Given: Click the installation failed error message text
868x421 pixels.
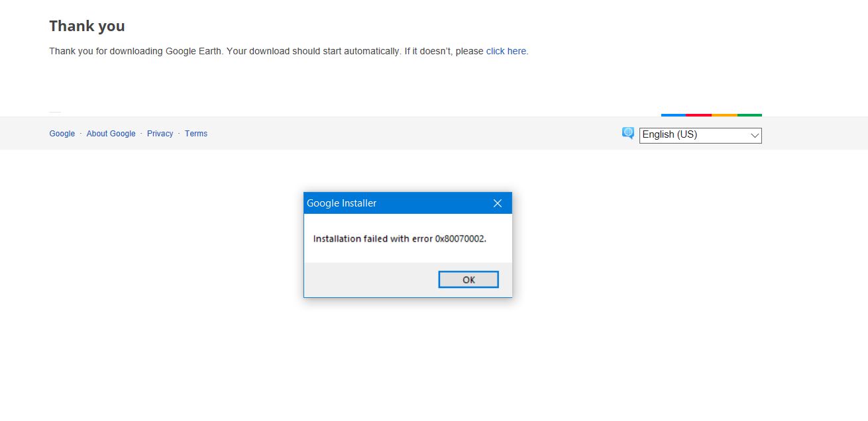Looking at the screenshot, I should pos(400,238).
